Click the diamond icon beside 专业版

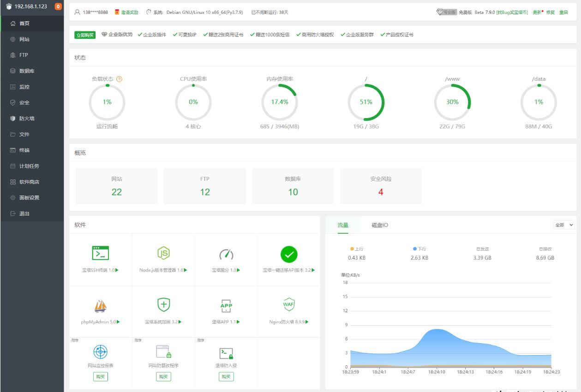(x=439, y=12)
